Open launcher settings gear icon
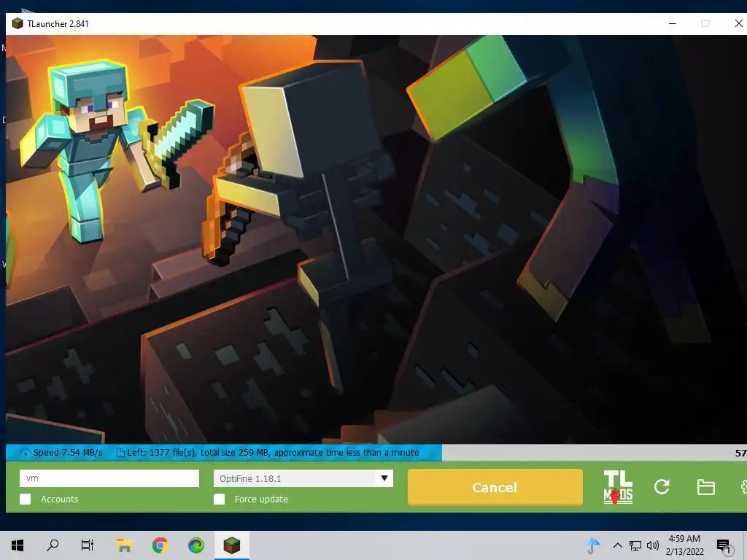The width and height of the screenshot is (747, 560). click(743, 486)
